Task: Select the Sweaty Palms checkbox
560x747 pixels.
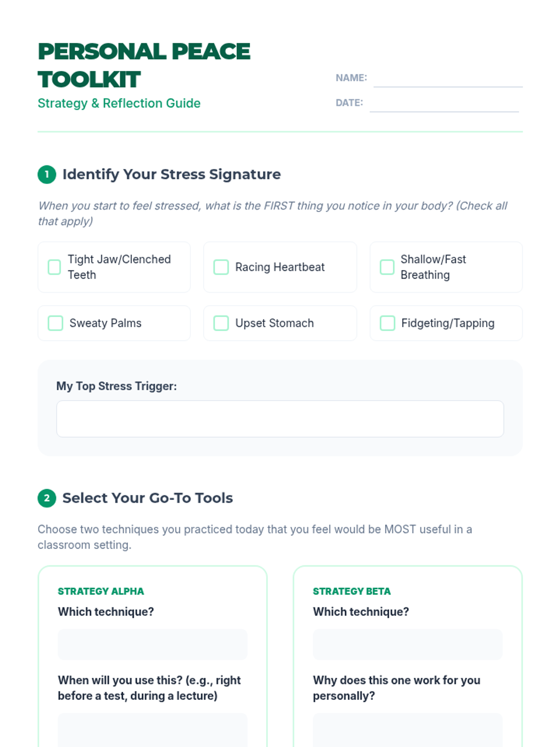Action: point(56,323)
